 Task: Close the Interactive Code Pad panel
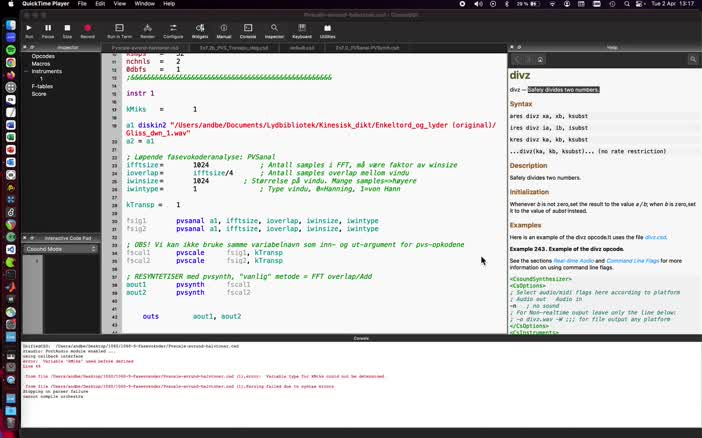(x=25, y=238)
